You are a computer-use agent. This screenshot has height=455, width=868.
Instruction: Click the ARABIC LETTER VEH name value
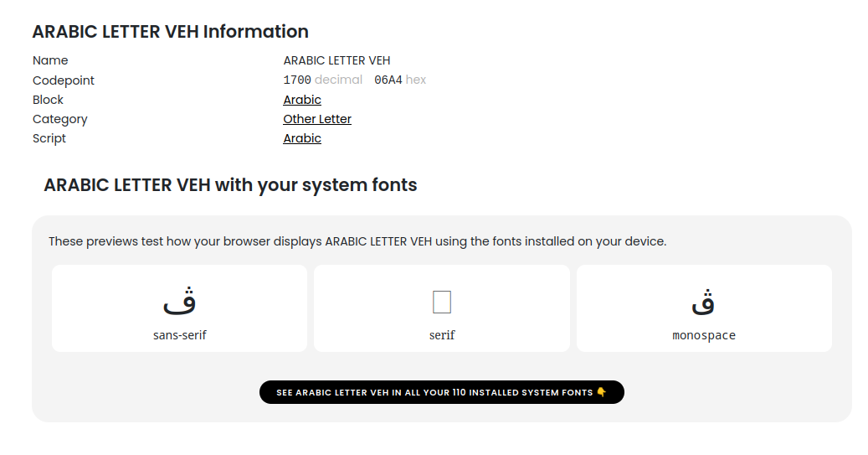(x=336, y=60)
